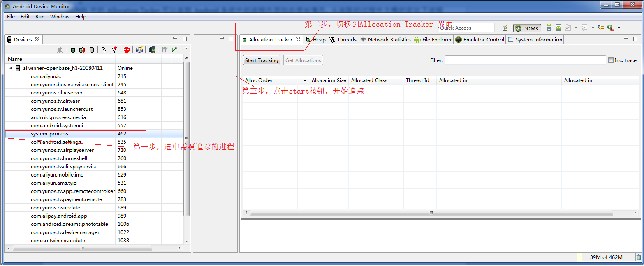Select the com.softwinner.update process
Viewport: 644px width, 266px height.
[x=94, y=241]
